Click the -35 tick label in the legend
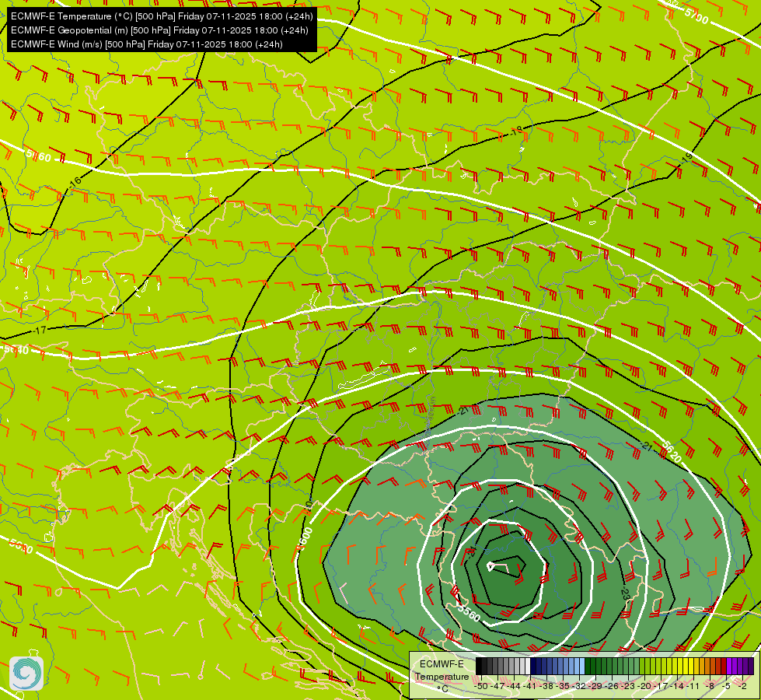The height and width of the screenshot is (700, 761). coord(563,686)
